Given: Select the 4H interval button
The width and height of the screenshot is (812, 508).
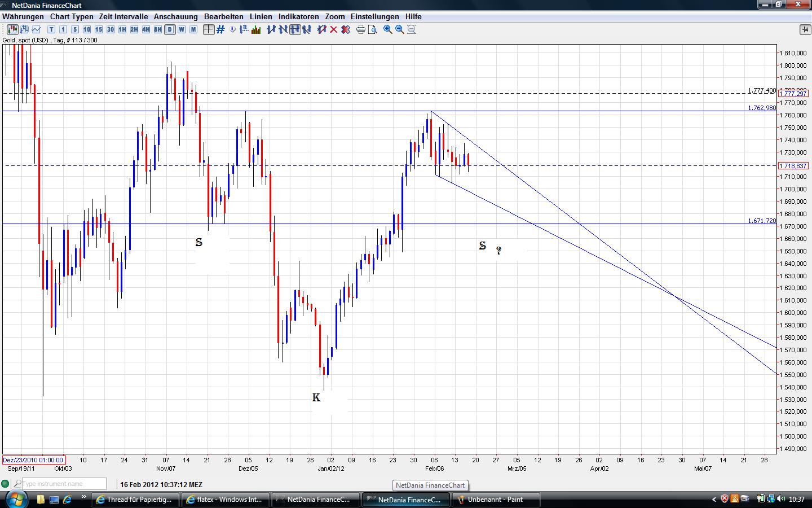Looking at the screenshot, I should (x=146, y=29).
